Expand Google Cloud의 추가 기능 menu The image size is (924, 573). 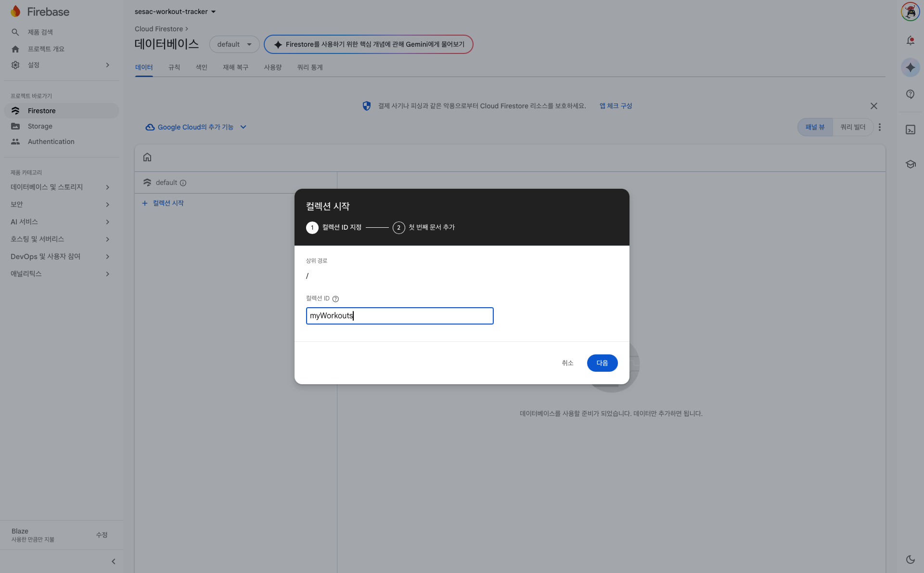[196, 127]
